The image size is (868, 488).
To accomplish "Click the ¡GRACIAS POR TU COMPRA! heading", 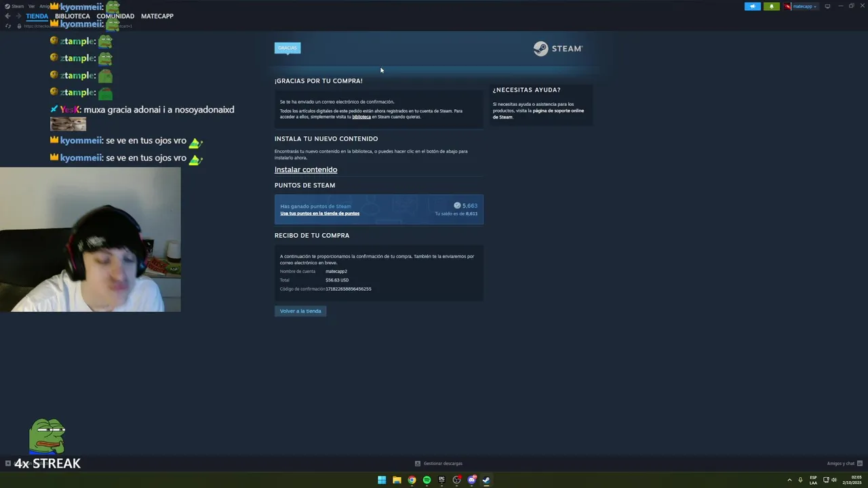I will point(319,81).
